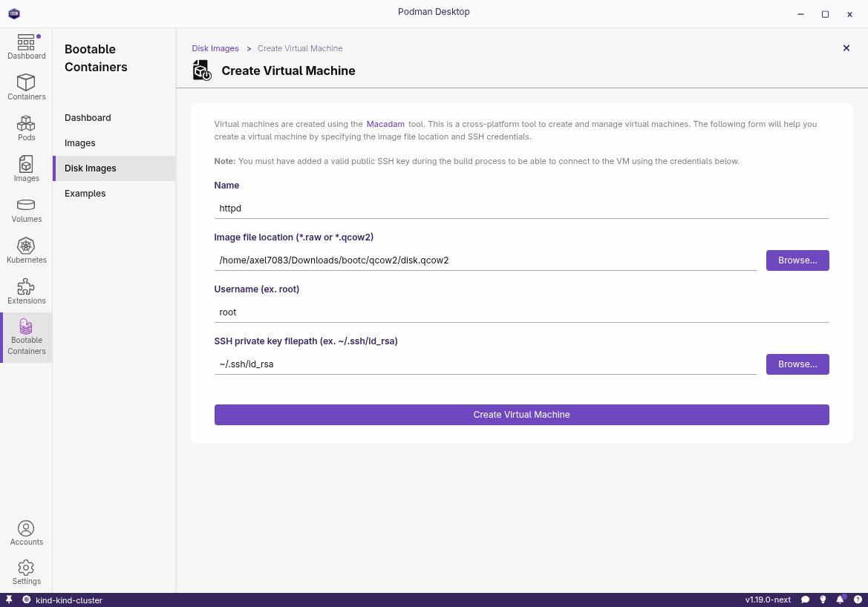Open the Dashboard from the left navigation bar
Viewport: 868px width, 607px height.
[26, 47]
